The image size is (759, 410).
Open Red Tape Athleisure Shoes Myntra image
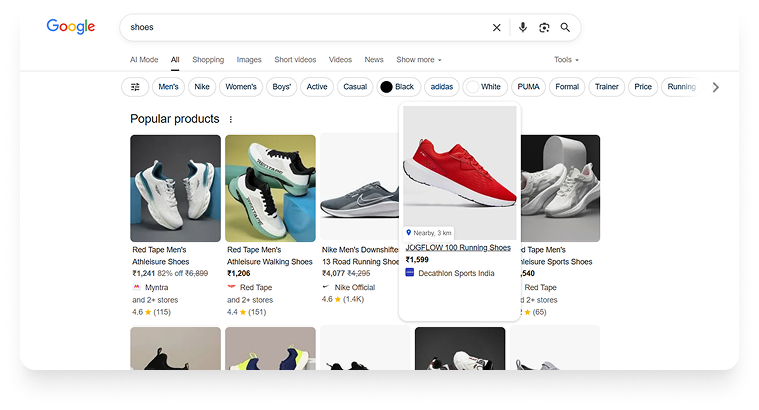click(175, 188)
